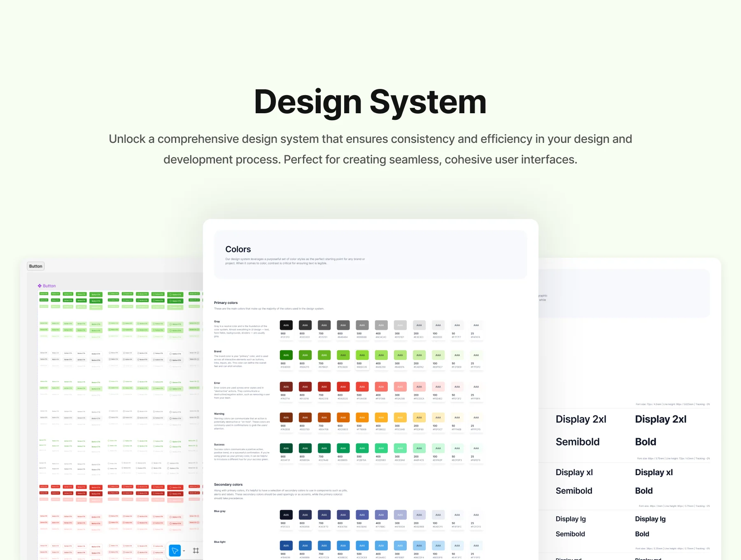Pick the Success 400 swatch
Screen dimensions: 741x560
click(381, 448)
